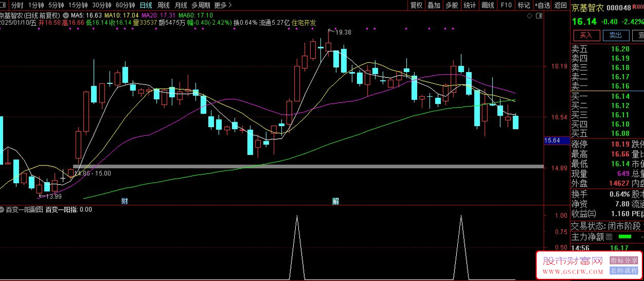Viewport: 644px width, 281px height.
Task: Click the 外盘 value 14627
Action: [619, 183]
